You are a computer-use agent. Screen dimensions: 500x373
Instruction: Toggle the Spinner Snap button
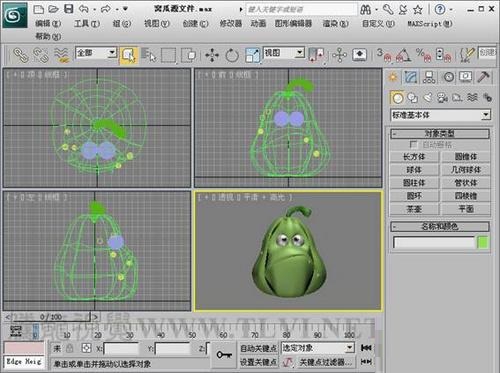[444, 55]
